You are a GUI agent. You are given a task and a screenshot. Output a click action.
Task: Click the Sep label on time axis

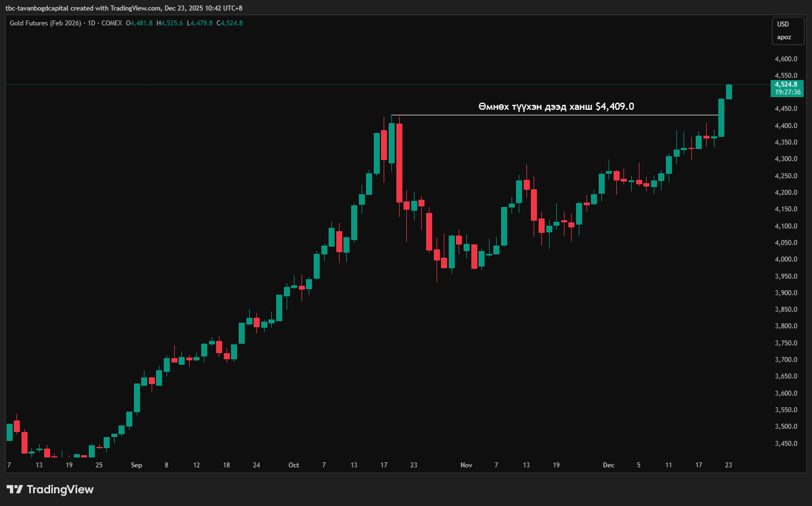click(x=137, y=465)
